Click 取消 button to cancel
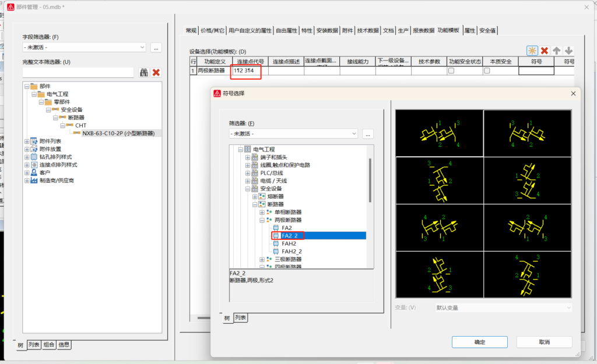 point(544,342)
